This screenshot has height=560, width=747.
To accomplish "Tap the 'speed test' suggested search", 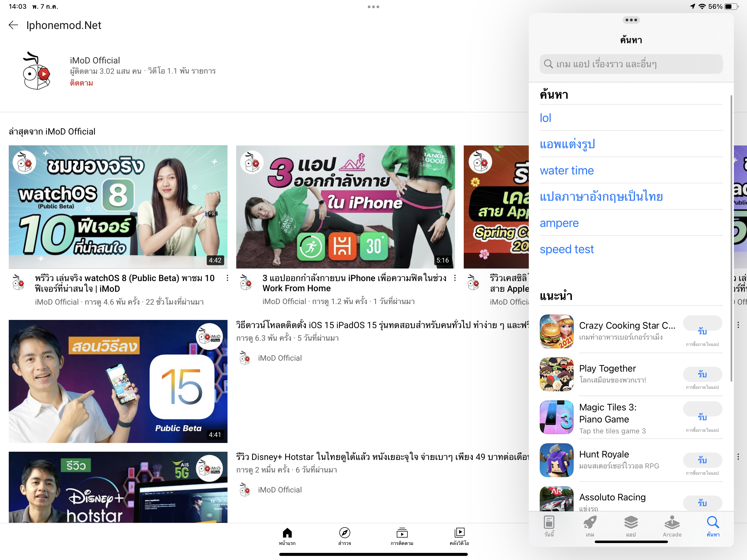I will pos(567,249).
